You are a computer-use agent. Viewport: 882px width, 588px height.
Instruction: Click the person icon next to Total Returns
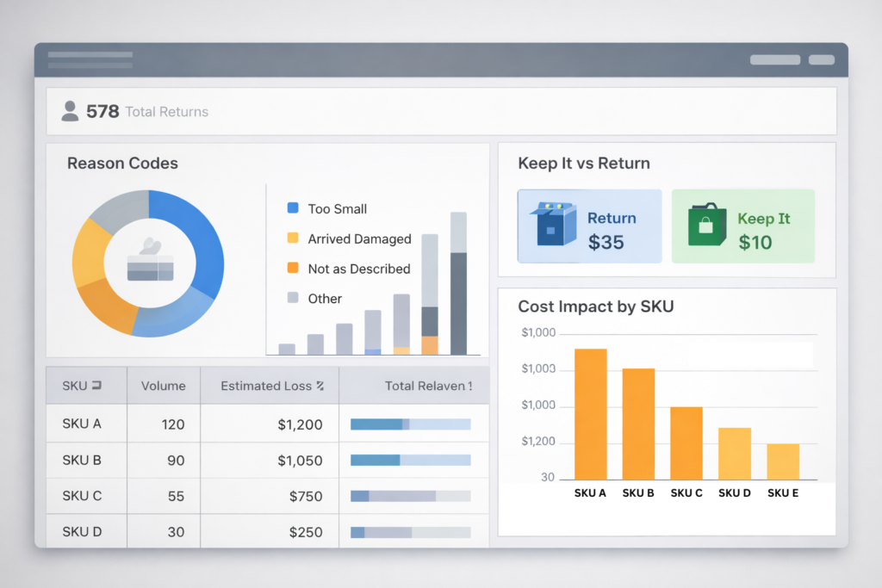[x=71, y=110]
